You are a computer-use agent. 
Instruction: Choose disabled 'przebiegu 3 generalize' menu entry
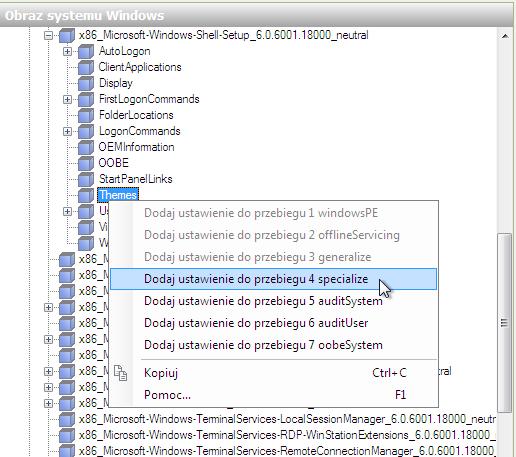[273, 257]
